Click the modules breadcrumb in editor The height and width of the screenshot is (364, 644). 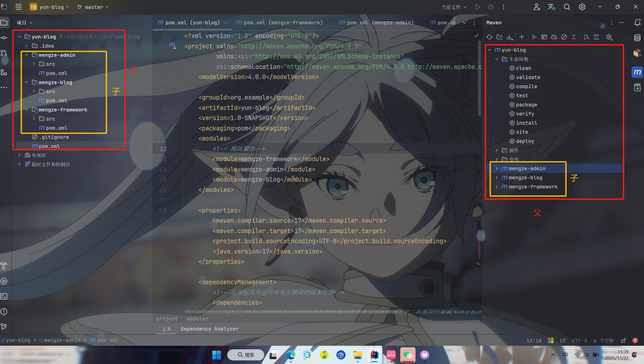pos(197,319)
